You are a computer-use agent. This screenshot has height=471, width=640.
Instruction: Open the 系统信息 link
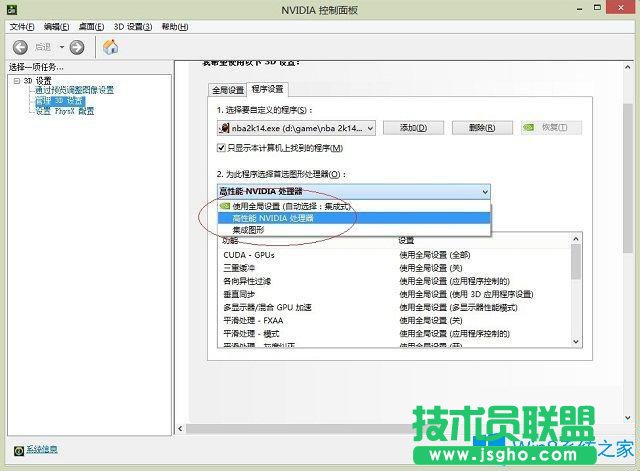42,450
